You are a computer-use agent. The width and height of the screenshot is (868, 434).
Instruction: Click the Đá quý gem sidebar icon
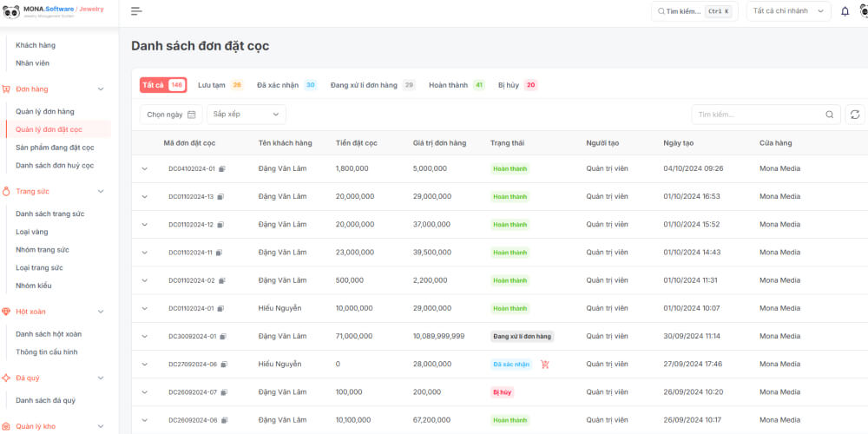click(6, 378)
